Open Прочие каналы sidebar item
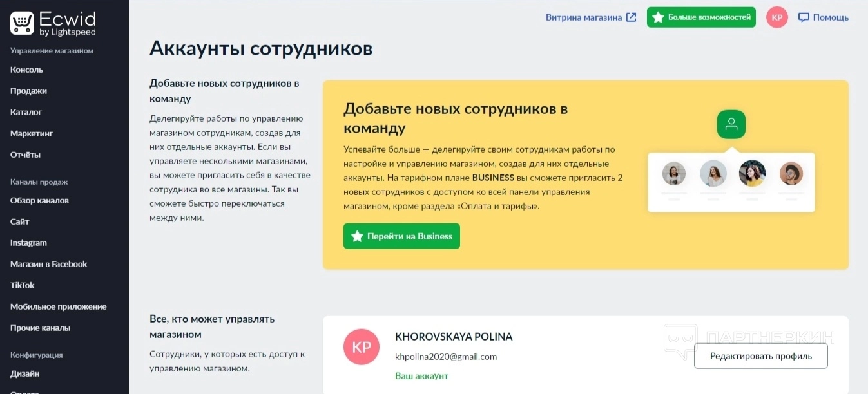 click(40, 328)
